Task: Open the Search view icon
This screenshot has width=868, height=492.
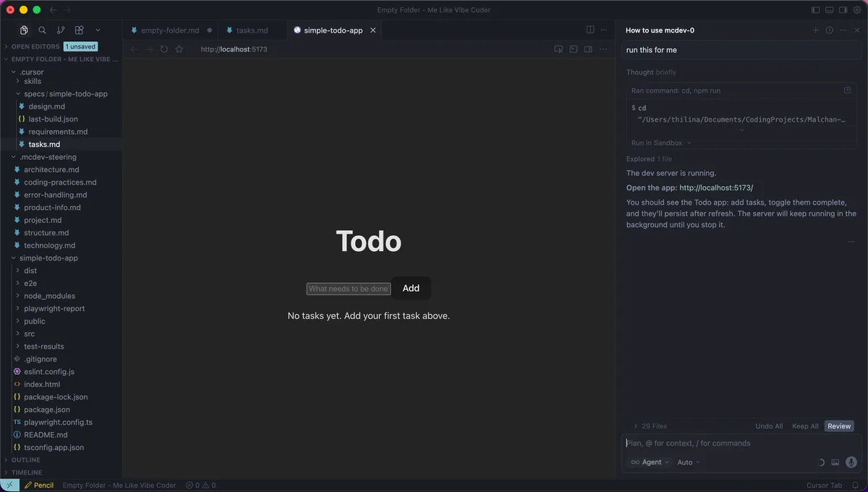Action: click(42, 30)
